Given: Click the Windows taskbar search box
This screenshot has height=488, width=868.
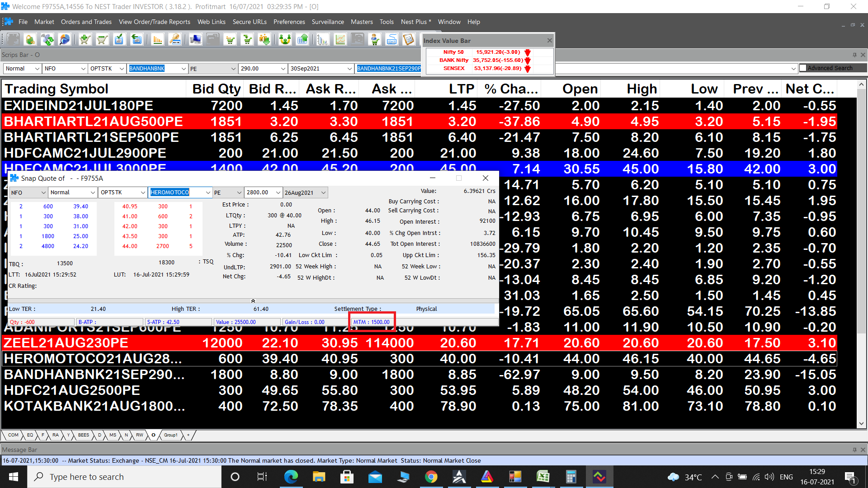Looking at the screenshot, I should tap(124, 477).
